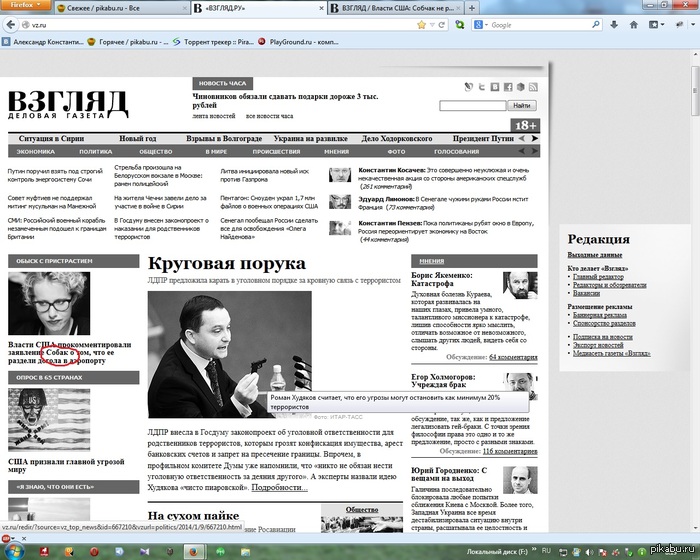Click the Найти search button
The height and width of the screenshot is (560, 700).
[521, 105]
